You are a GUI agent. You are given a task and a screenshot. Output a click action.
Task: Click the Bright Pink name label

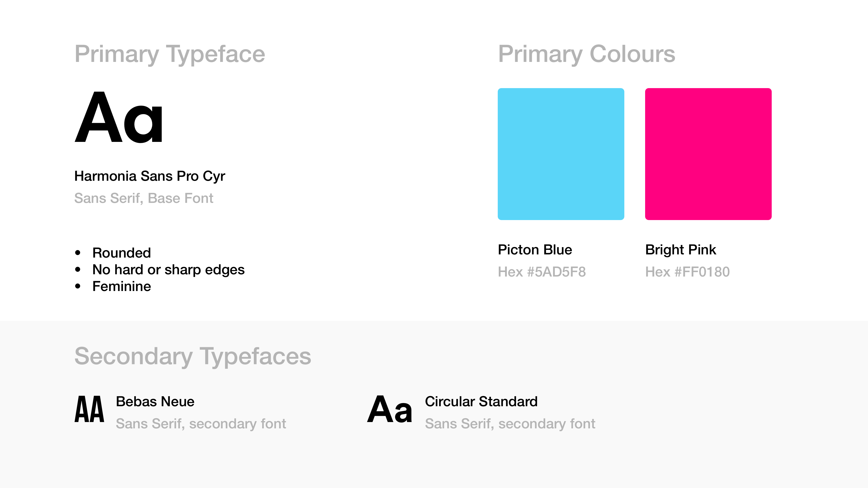tap(681, 250)
